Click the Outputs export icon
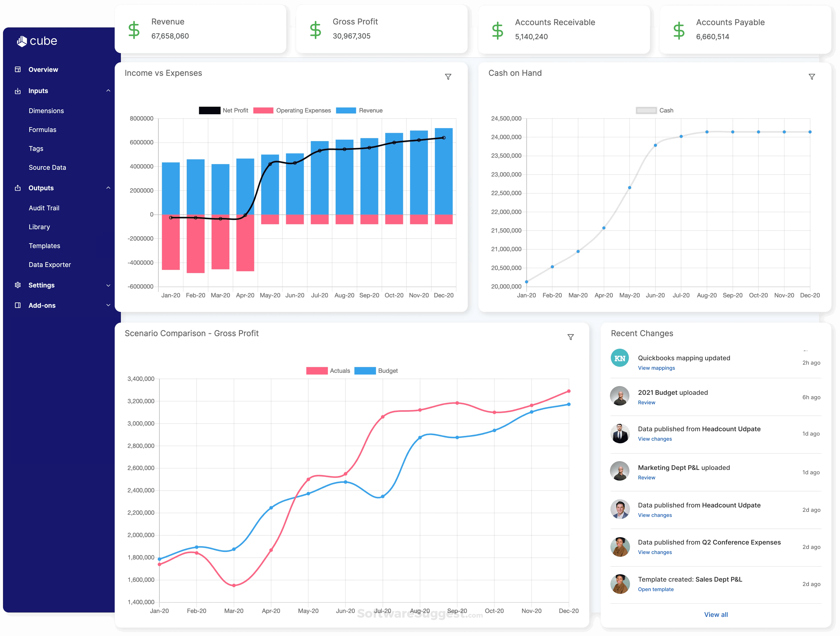Image resolution: width=840 pixels, height=636 pixels. click(17, 188)
